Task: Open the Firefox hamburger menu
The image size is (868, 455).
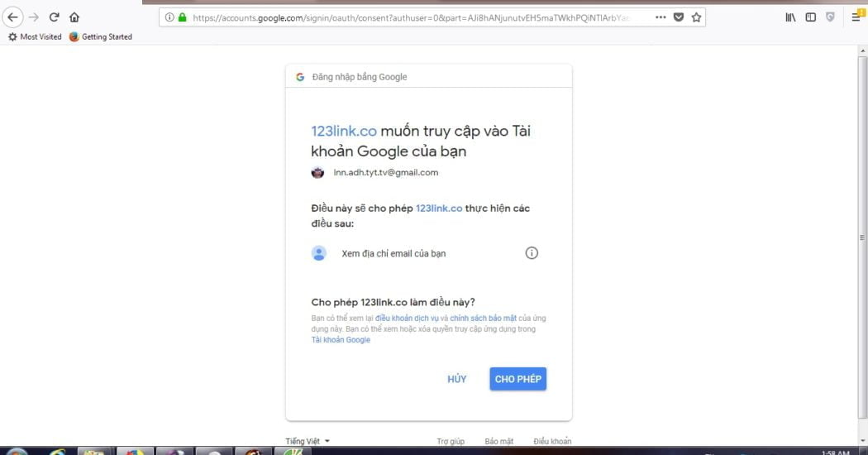Action: click(x=856, y=17)
